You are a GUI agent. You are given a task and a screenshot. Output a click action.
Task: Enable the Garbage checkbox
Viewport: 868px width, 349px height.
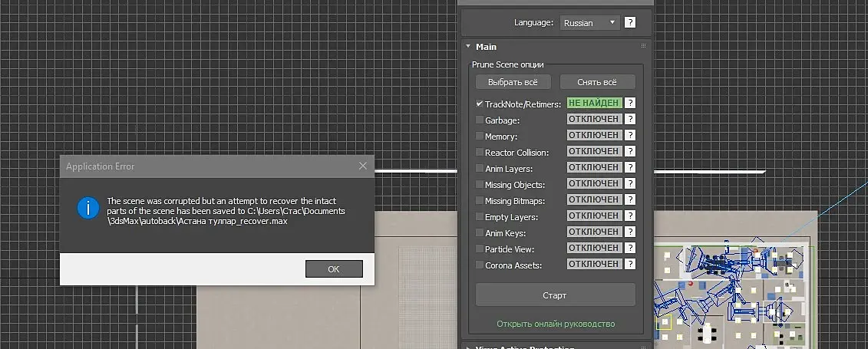pos(480,120)
